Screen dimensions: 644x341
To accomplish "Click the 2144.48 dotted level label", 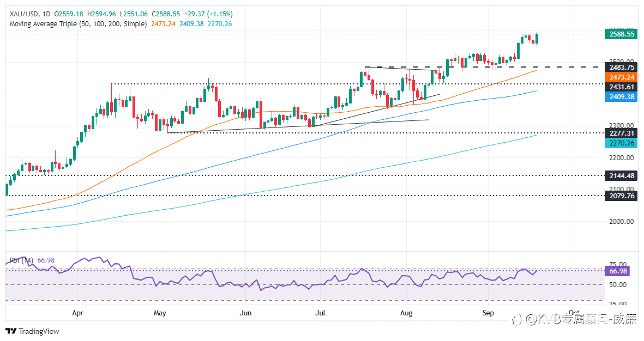I will [621, 175].
